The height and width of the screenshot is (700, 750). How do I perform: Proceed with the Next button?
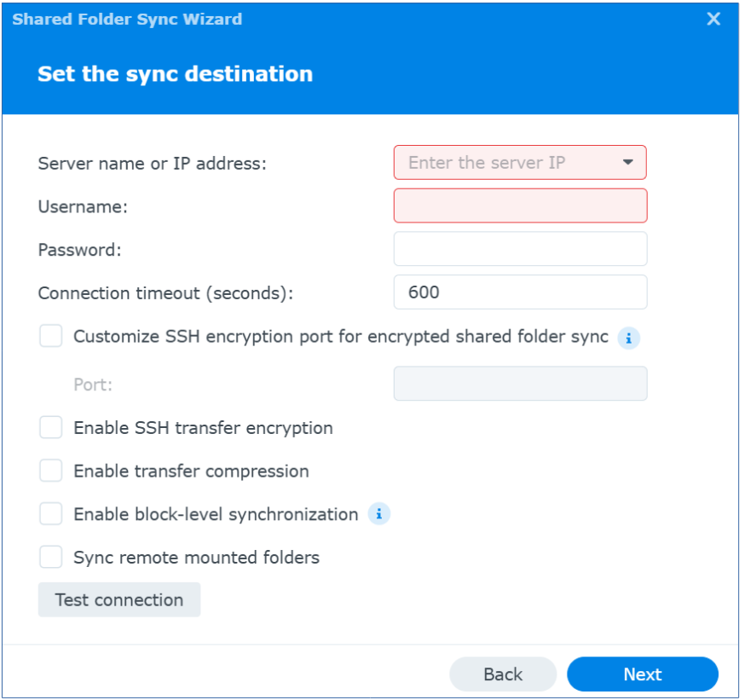point(643,674)
